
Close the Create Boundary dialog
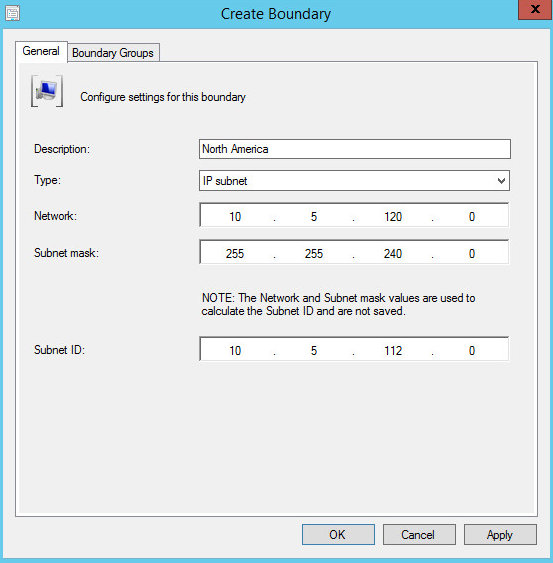click(x=535, y=9)
